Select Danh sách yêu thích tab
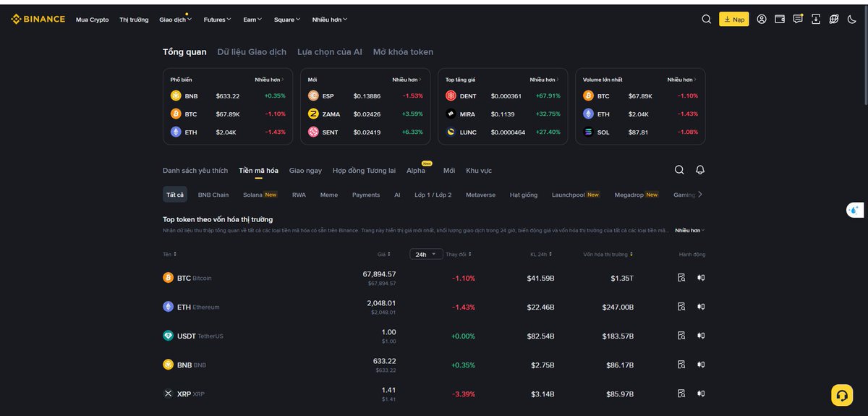Screen dimensions: 868x416 click(x=195, y=171)
